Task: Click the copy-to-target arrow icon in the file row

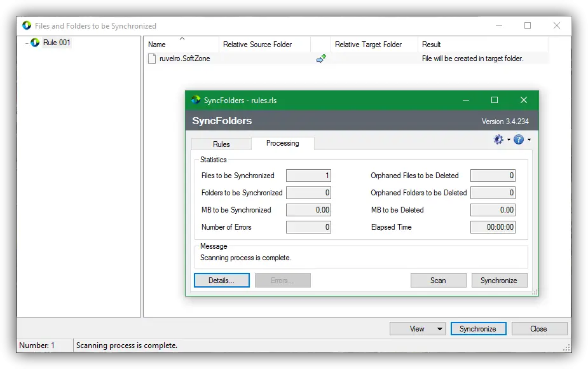Action: coord(321,59)
